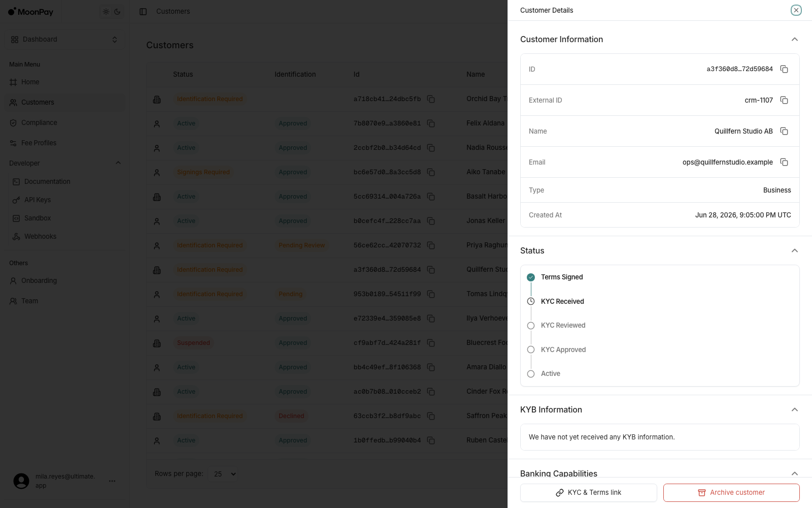Copy ID bb4c49ef…8f106368 in table
The height and width of the screenshot is (508, 812).
(x=431, y=367)
